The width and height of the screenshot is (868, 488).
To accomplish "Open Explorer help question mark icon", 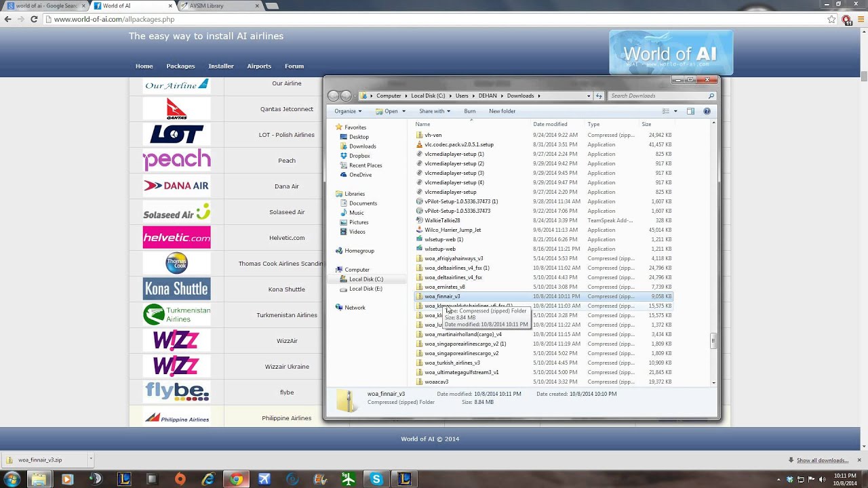I will tap(707, 111).
